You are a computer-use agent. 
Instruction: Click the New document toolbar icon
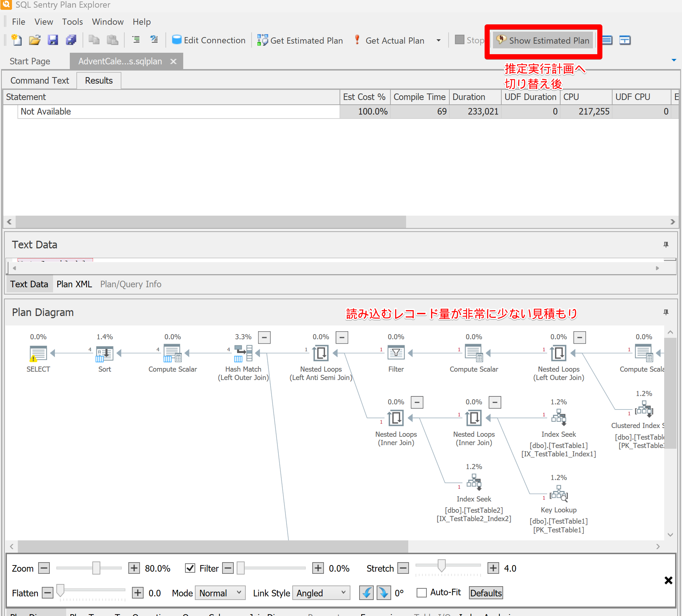17,40
